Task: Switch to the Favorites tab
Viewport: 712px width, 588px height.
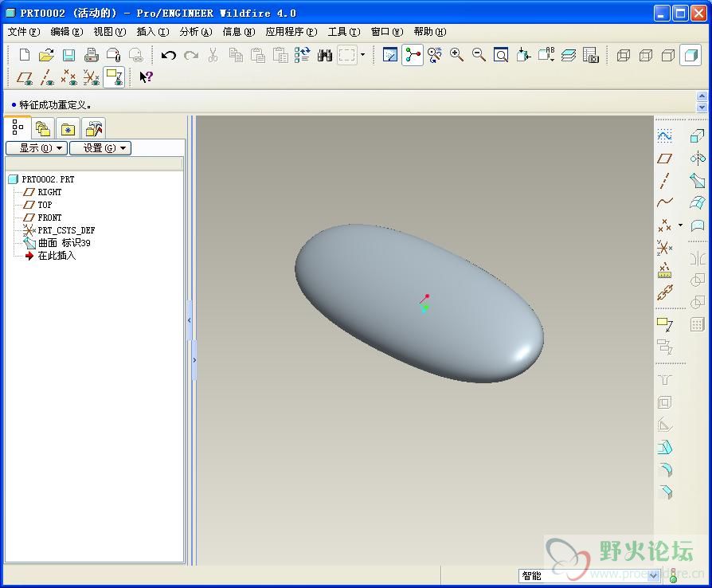Action: (x=68, y=129)
